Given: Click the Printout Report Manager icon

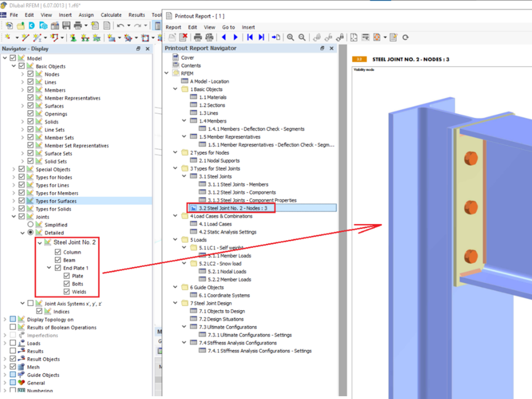Looking at the screenshot, I should (106, 25).
